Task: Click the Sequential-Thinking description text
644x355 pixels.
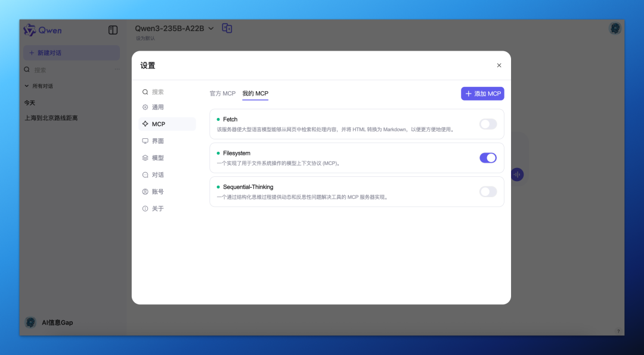Action: [x=303, y=197]
